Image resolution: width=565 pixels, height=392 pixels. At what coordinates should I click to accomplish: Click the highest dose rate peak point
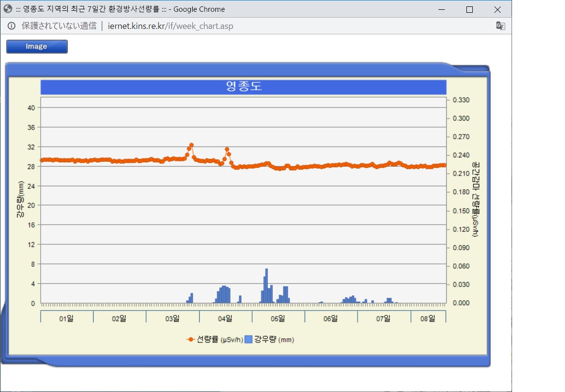pos(191,145)
